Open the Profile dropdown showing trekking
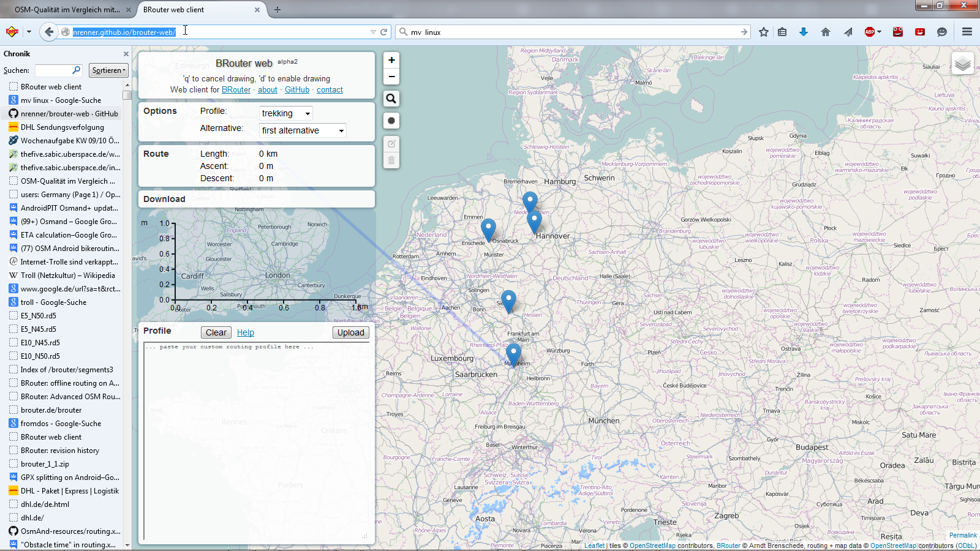This screenshot has width=980, height=551. tap(286, 113)
